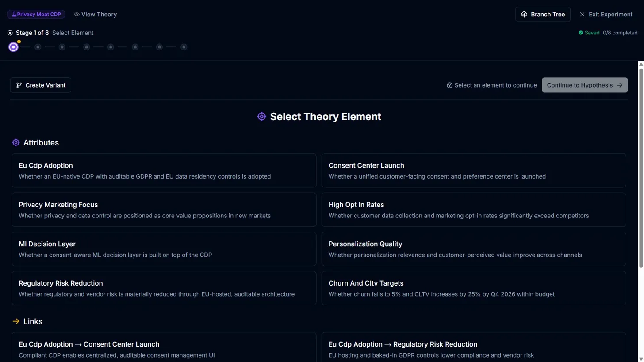
Task: Select the Ml Decision Layer element
Action: pos(164,249)
